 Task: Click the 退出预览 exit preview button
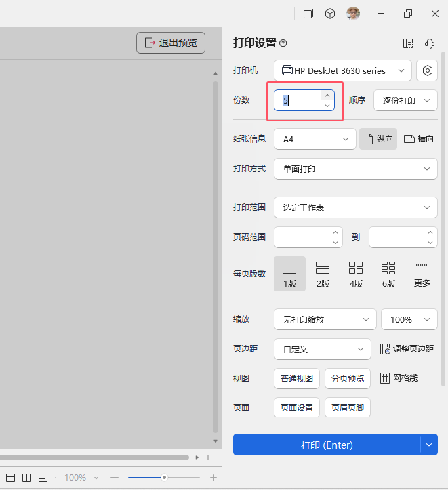(x=171, y=43)
